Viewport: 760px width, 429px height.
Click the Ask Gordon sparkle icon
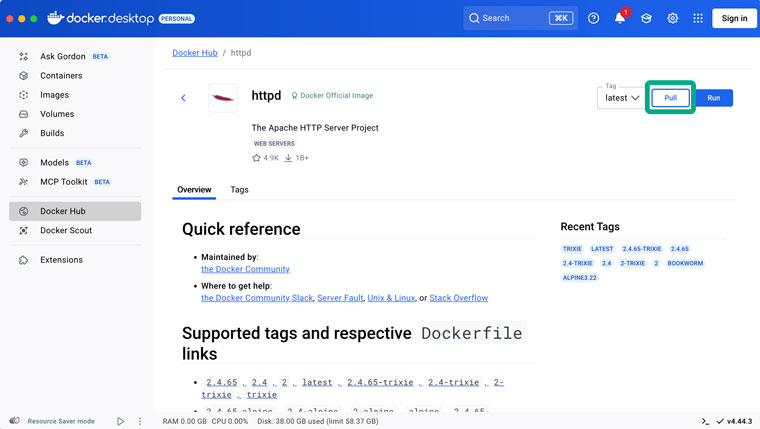coord(23,56)
